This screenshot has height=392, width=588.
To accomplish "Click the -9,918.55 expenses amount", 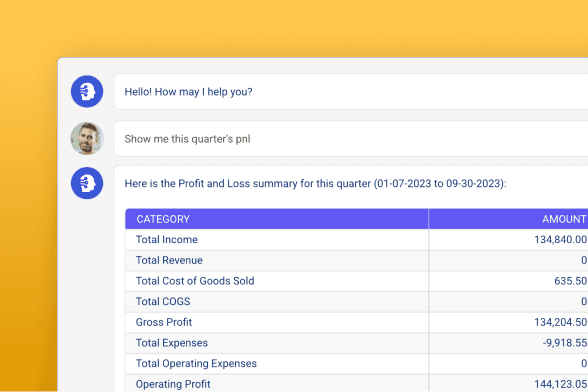I will 565,343.
